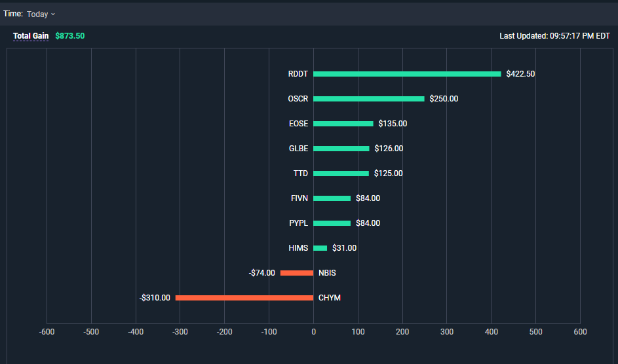Click the TTD ticker label
This screenshot has width=618, height=364.
click(301, 173)
